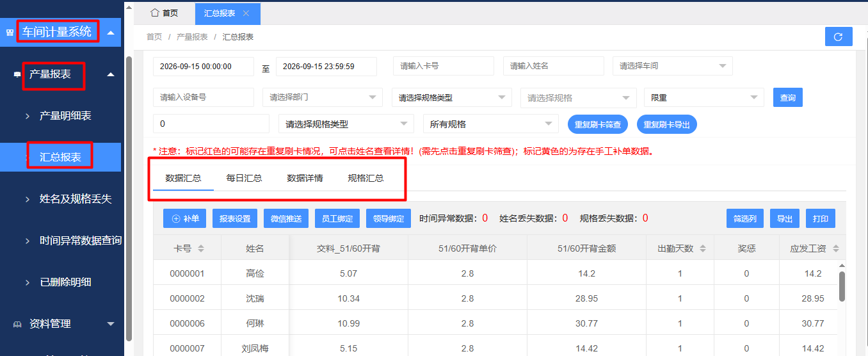
Task: Click the sidebar vertical scrollbar
Action: 129,198
